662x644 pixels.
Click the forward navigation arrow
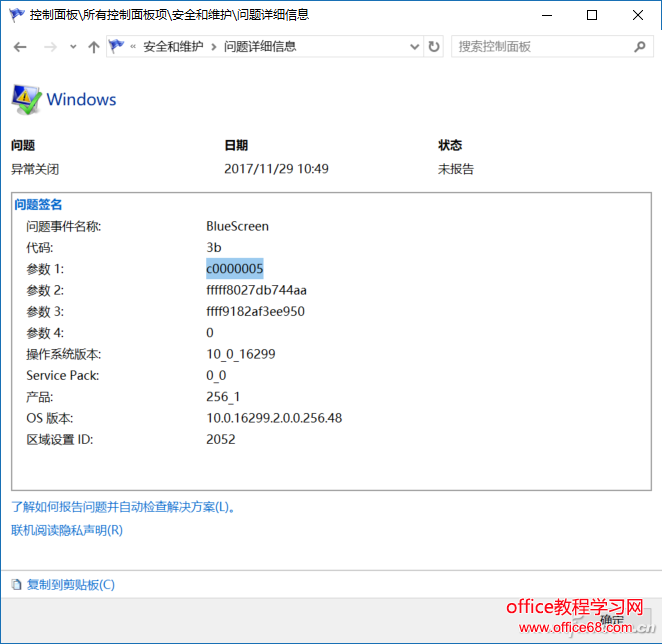click(x=50, y=47)
